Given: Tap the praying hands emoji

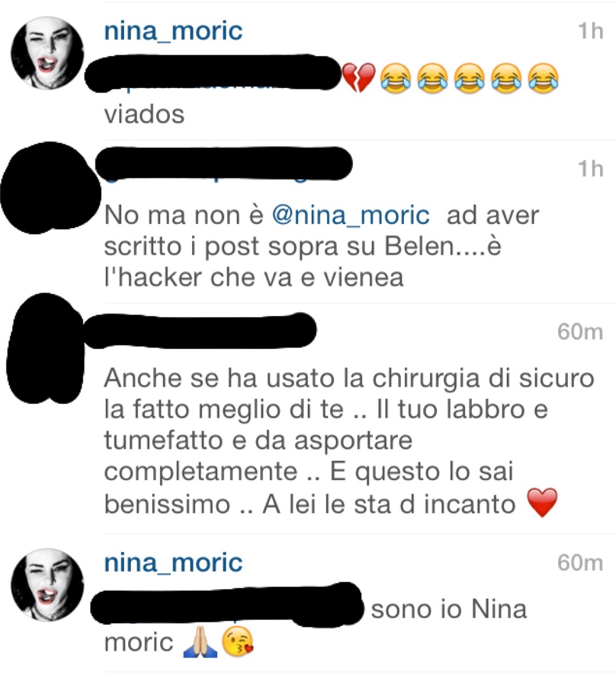Looking at the screenshot, I should (x=200, y=642).
